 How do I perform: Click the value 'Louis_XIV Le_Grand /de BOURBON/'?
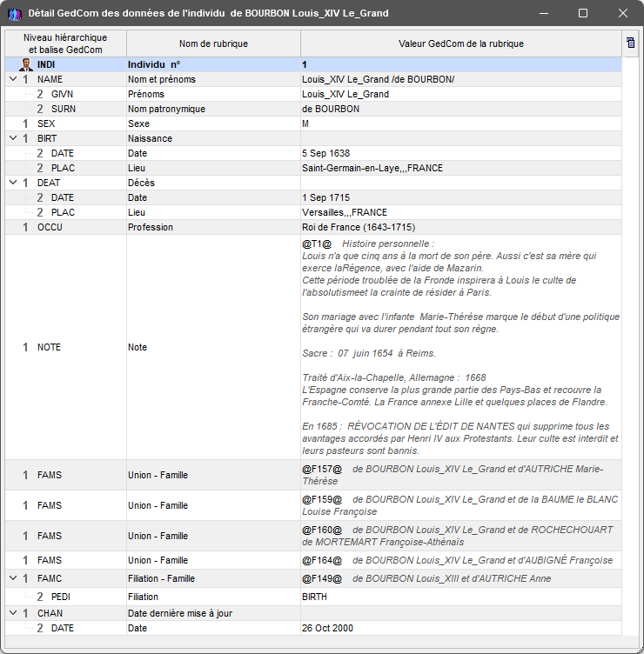coord(379,79)
